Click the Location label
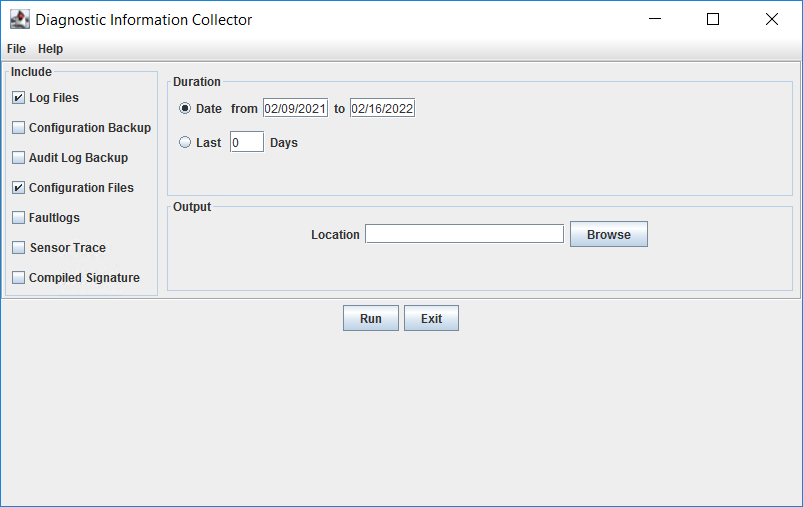The height and width of the screenshot is (507, 803). pos(335,235)
